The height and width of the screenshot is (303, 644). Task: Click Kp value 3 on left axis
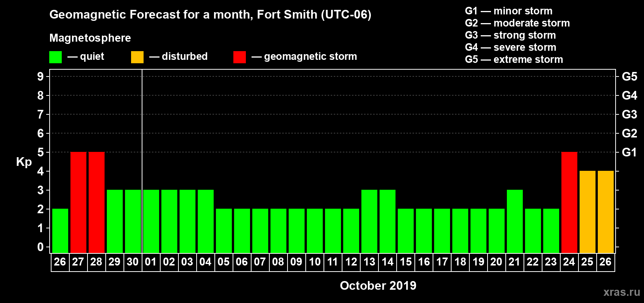pos(41,190)
